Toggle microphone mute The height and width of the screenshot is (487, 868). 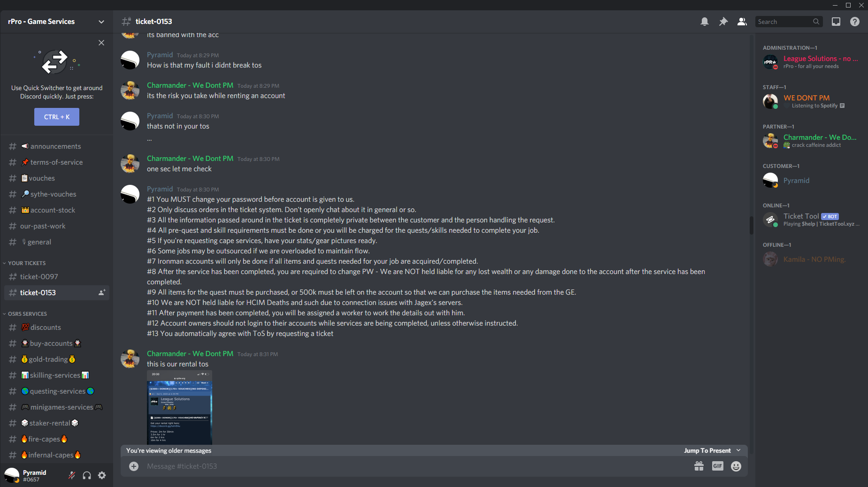click(72, 475)
